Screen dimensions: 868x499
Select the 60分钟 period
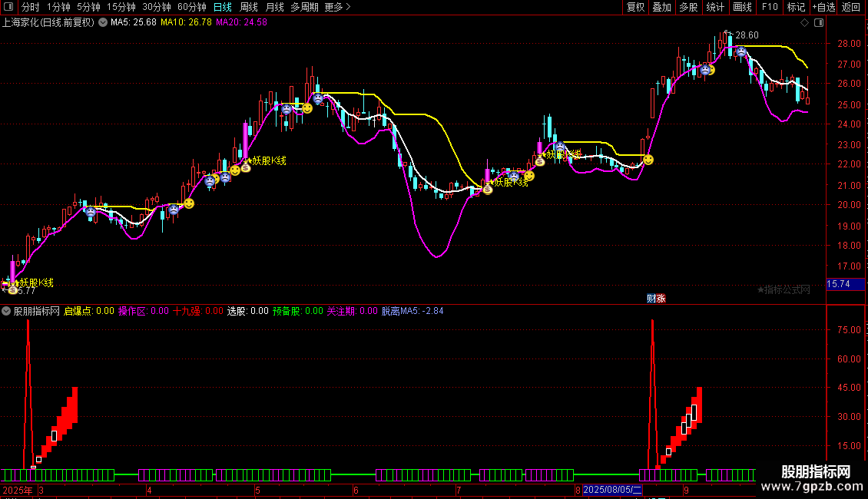[x=191, y=7]
